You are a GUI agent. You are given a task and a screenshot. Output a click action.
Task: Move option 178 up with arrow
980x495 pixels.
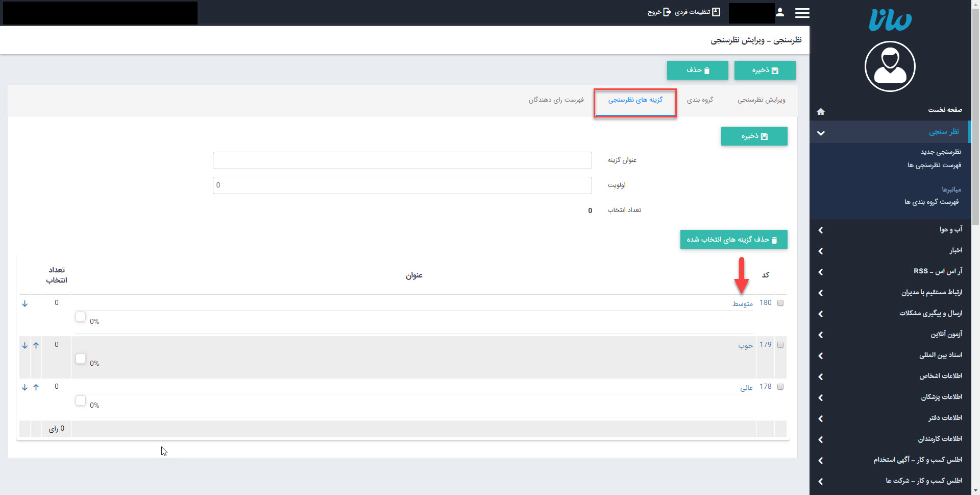pos(36,387)
